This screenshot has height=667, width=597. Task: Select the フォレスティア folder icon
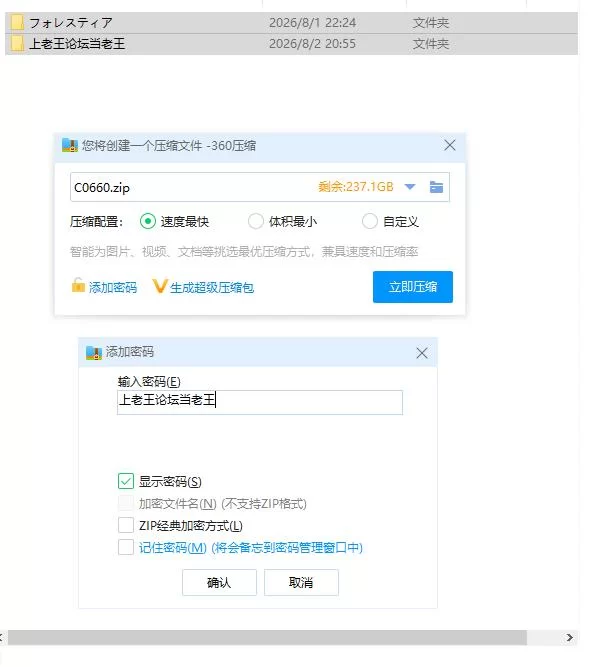click(x=17, y=23)
